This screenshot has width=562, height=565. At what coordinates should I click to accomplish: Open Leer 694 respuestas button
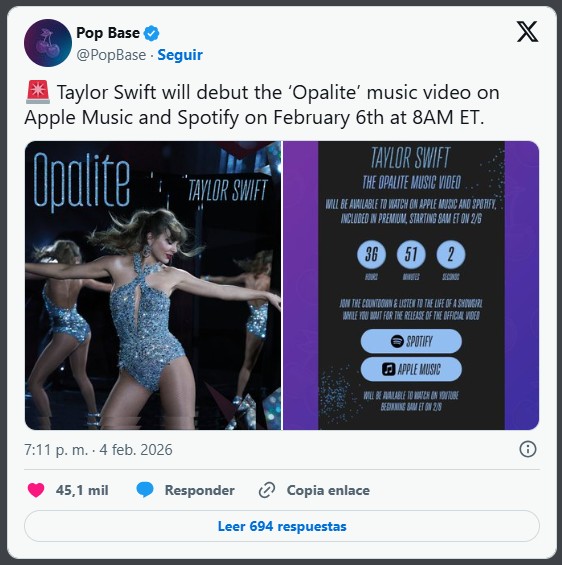(282, 526)
